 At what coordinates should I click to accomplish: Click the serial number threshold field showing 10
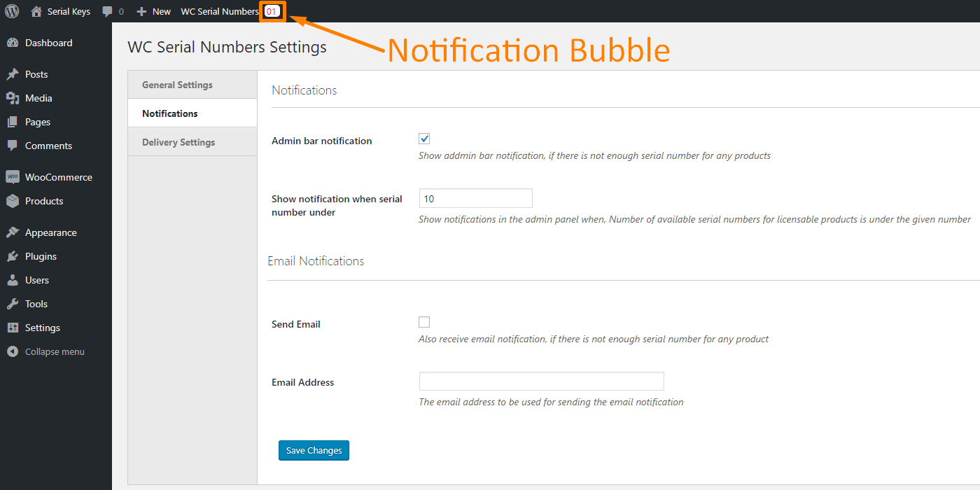click(x=476, y=198)
